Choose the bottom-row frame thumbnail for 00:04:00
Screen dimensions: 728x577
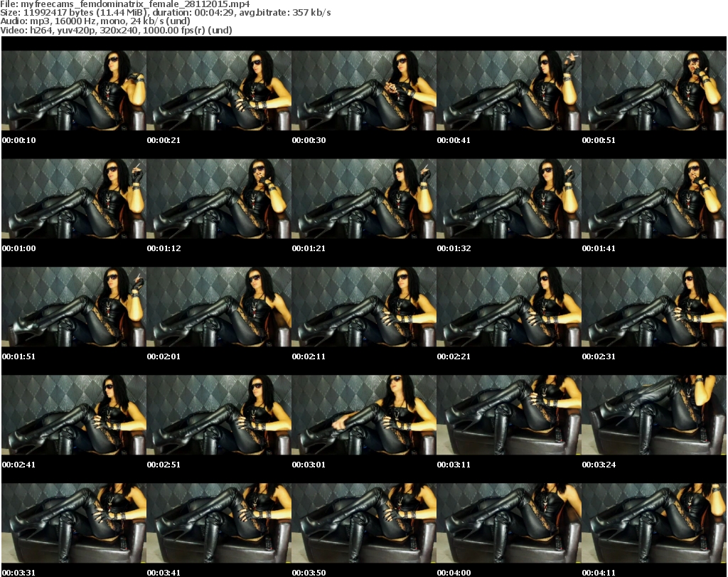(509, 523)
